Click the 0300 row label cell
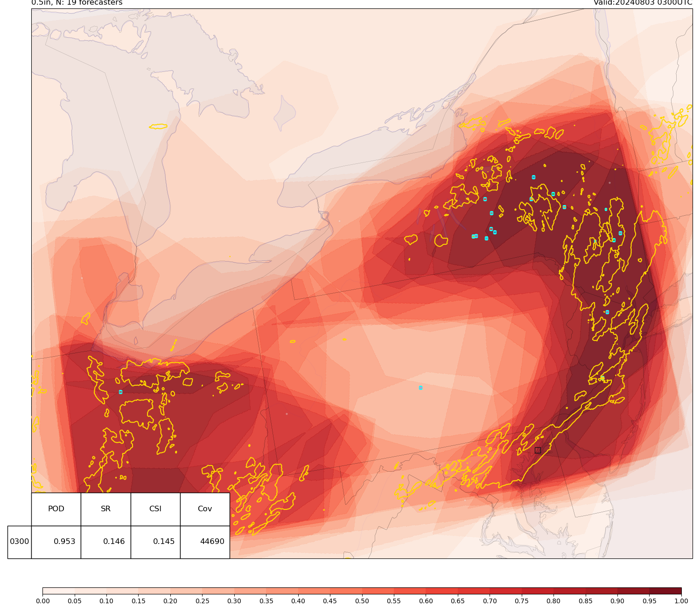The image size is (700, 607). click(x=20, y=542)
